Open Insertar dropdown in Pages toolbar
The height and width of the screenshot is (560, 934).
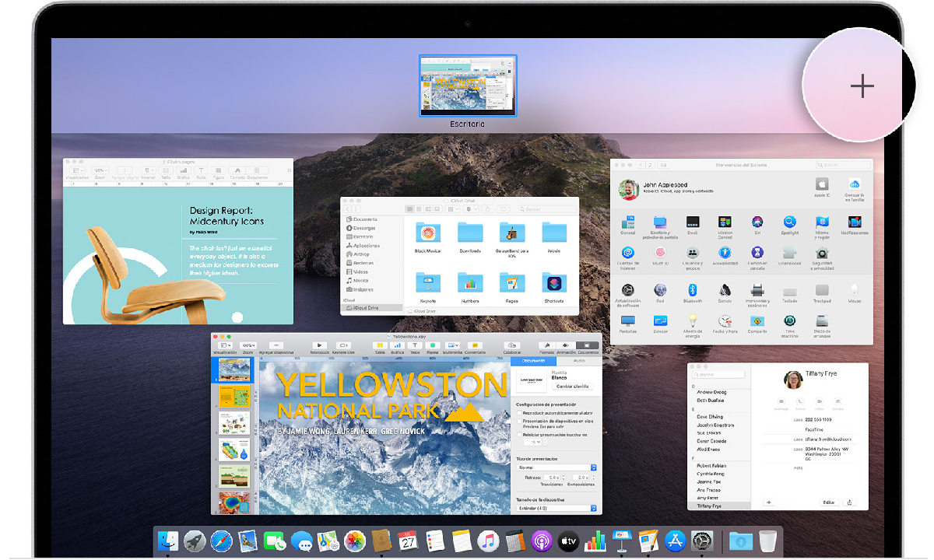148,170
